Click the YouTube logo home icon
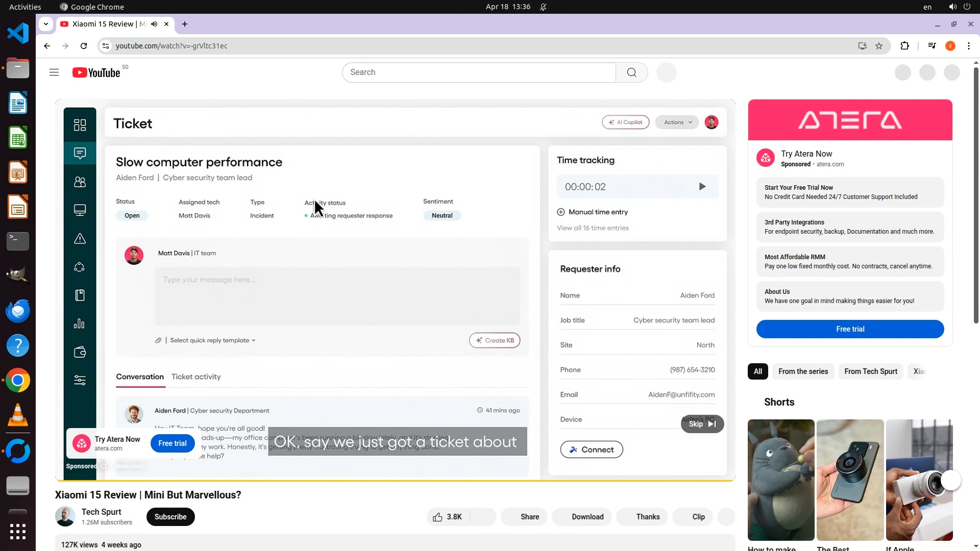Screen dimensions: 980x551 pos(96,72)
